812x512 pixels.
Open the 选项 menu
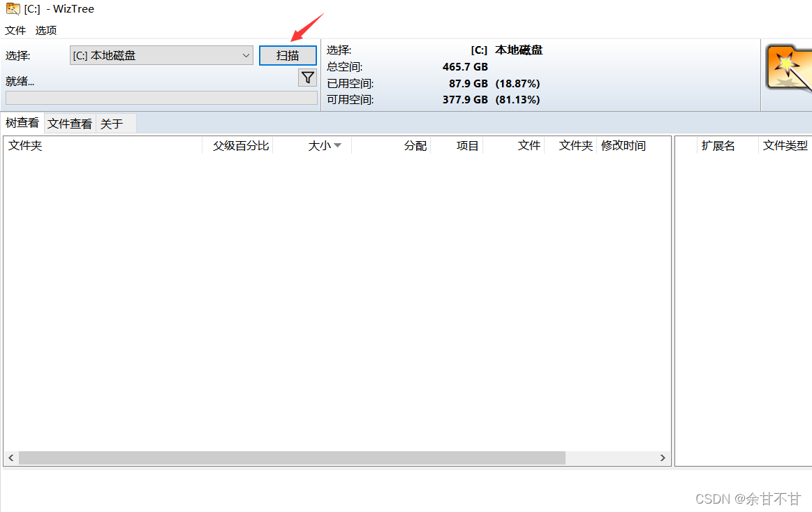click(x=46, y=31)
